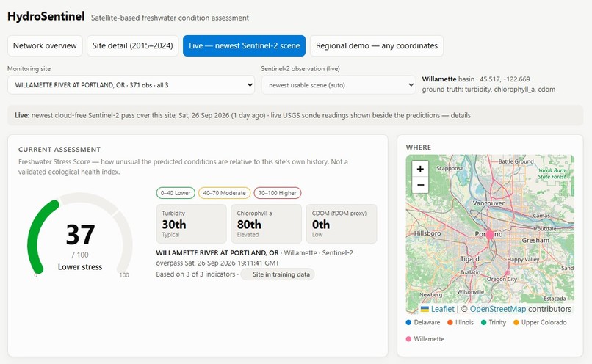
Task: Click the Tigard label on the map
Action: (469, 259)
